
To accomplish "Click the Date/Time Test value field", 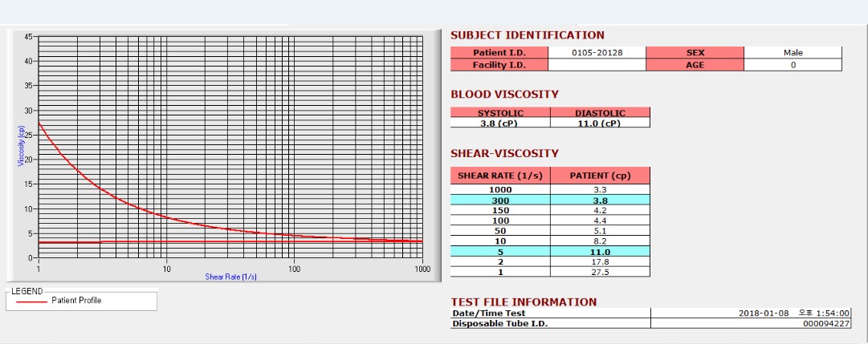I will tap(752, 313).
